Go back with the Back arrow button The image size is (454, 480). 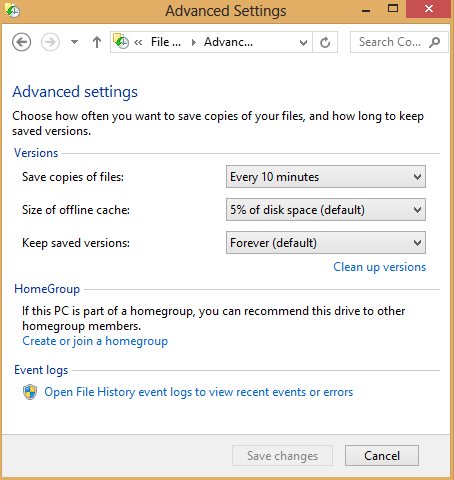(22, 42)
